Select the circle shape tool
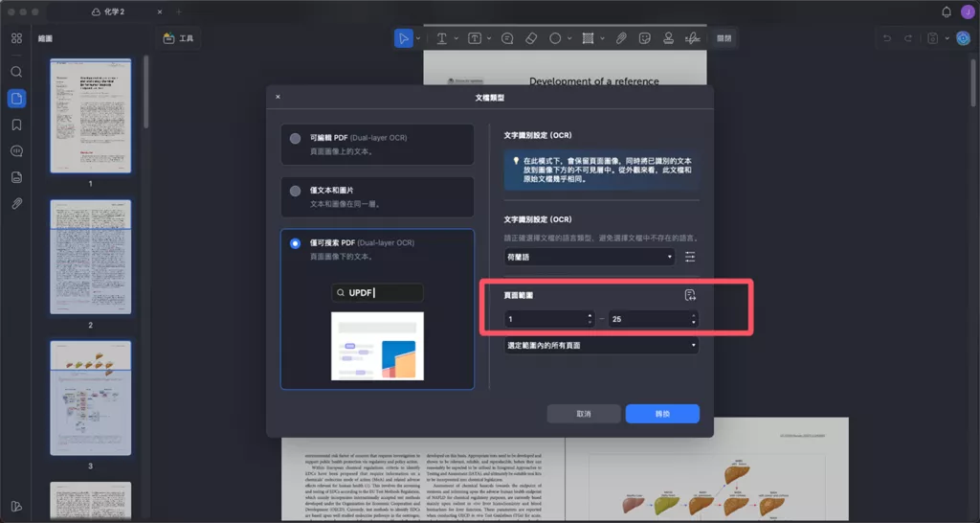 (555, 38)
